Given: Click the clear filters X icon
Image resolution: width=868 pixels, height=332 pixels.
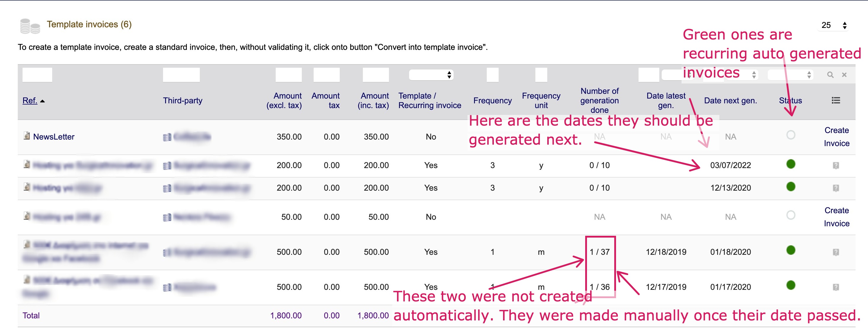Looking at the screenshot, I should pos(844,75).
